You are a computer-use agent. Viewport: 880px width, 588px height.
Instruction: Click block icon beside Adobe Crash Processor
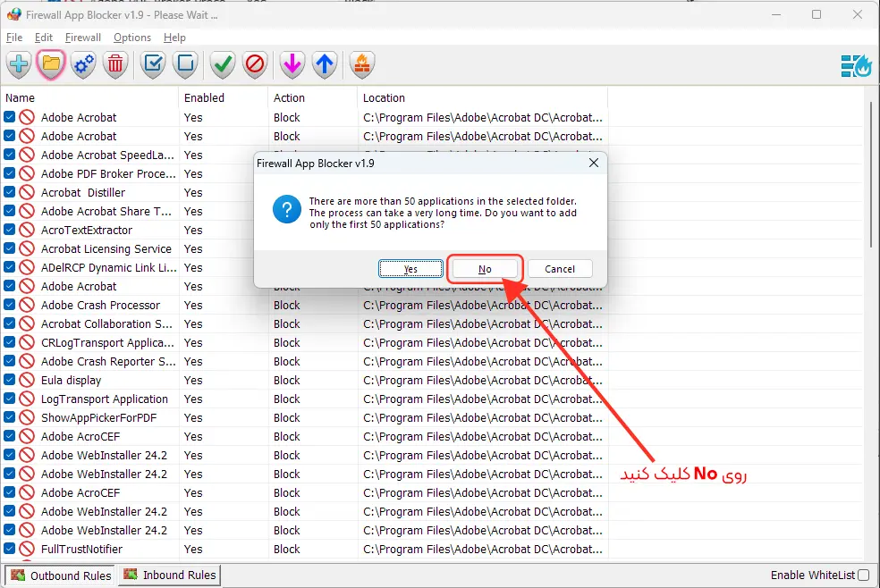point(26,305)
